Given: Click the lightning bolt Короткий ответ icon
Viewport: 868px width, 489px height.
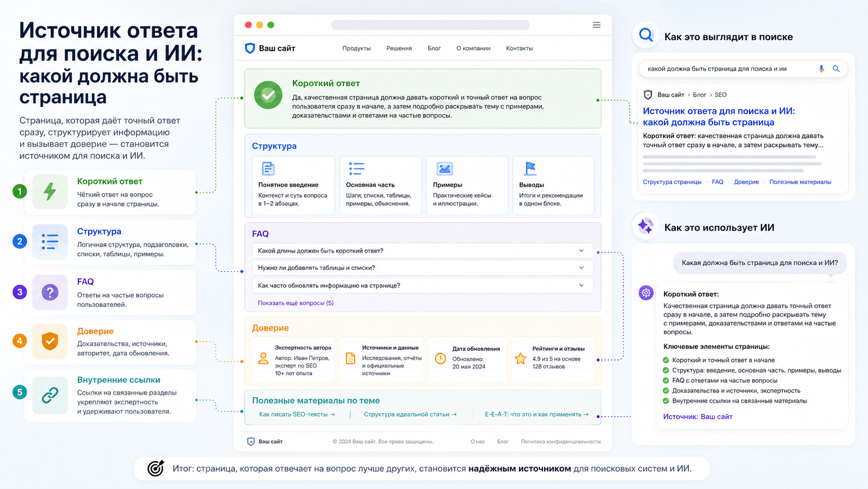Looking at the screenshot, I should tap(50, 192).
